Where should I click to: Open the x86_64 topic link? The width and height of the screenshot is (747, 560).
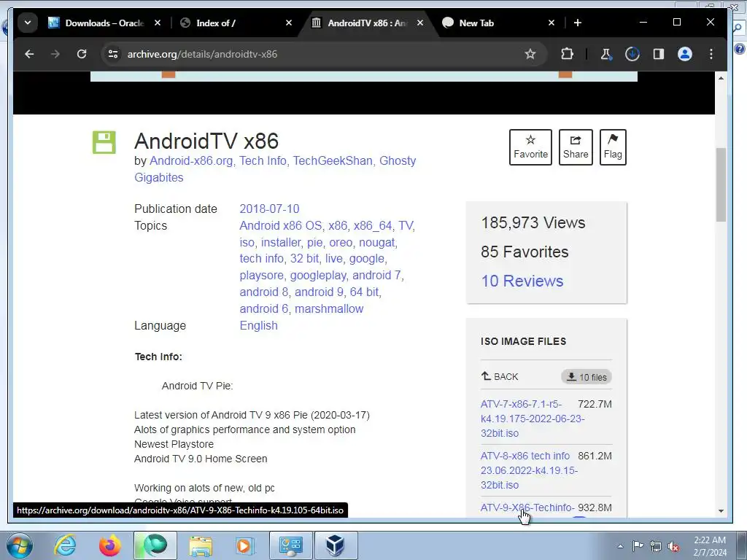pyautogui.click(x=373, y=226)
